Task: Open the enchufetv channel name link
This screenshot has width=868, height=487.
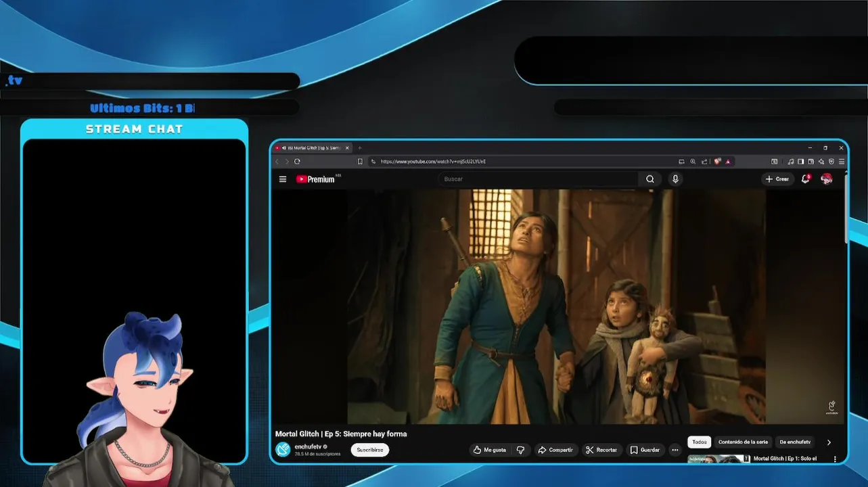Action: pos(309,446)
